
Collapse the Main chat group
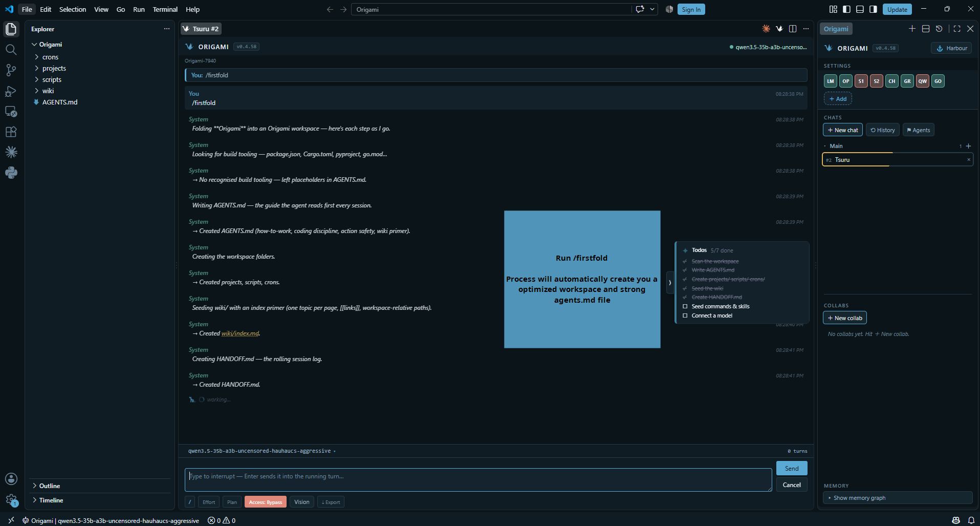pos(825,146)
